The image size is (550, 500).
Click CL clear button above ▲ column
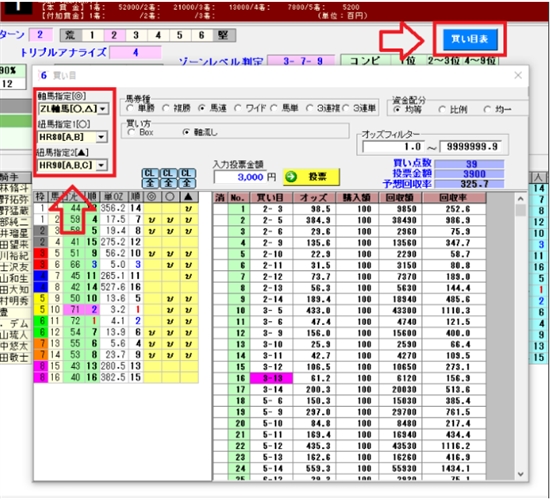coord(186,173)
